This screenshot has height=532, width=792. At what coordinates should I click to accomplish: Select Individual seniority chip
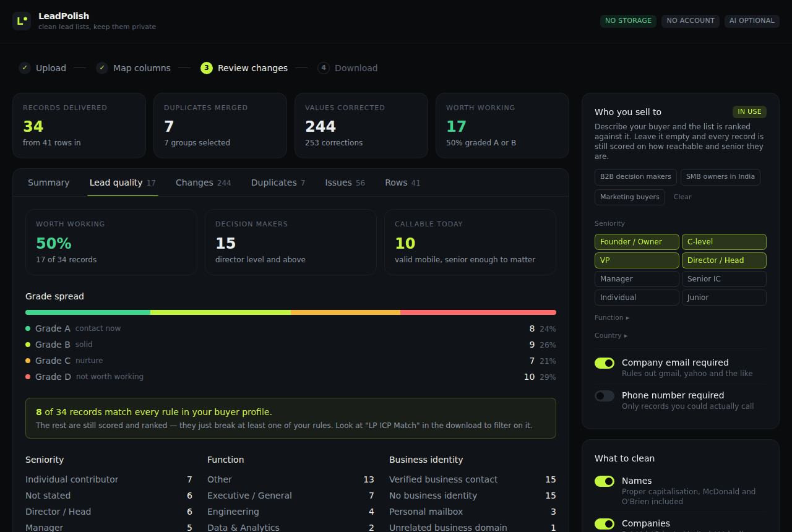point(637,298)
